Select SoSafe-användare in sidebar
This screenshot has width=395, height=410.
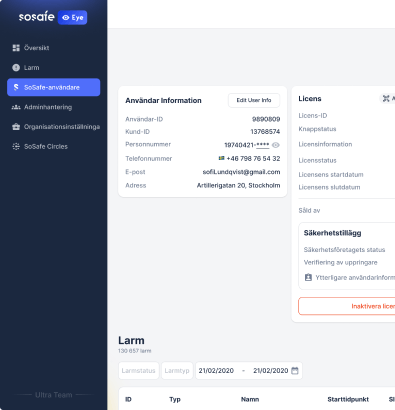tap(53, 87)
